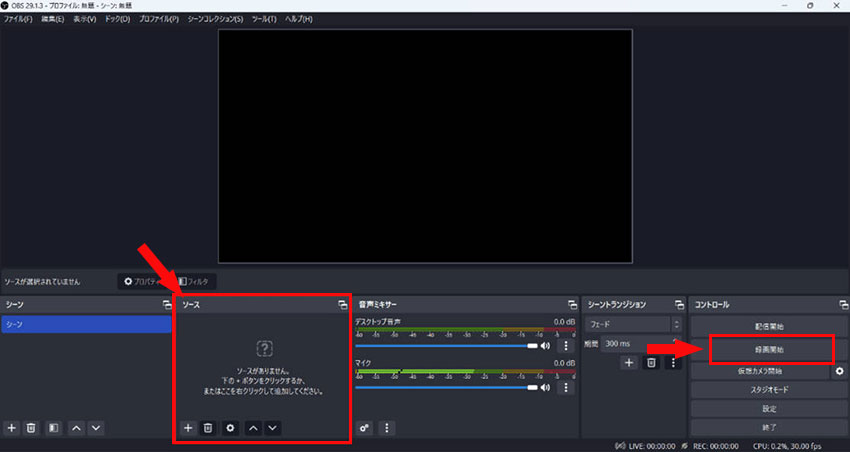Add a new source with plus icon
Viewport: 850px width, 452px height.
tap(188, 427)
